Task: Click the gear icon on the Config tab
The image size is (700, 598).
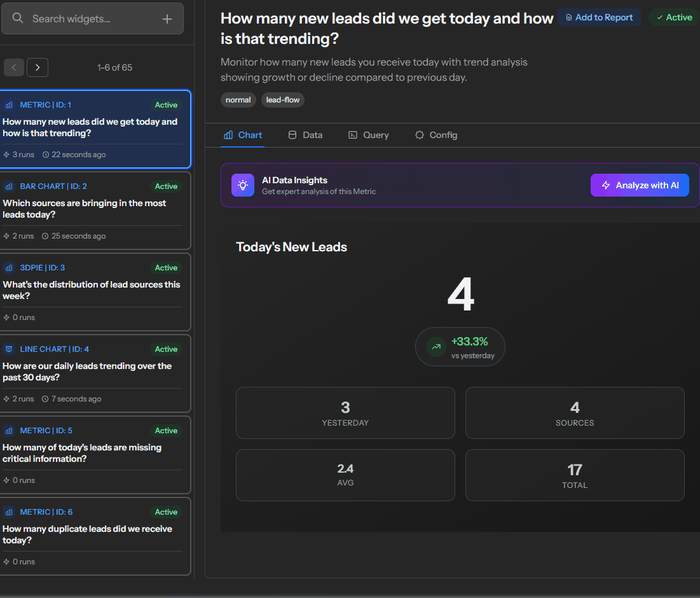Action: [419, 135]
